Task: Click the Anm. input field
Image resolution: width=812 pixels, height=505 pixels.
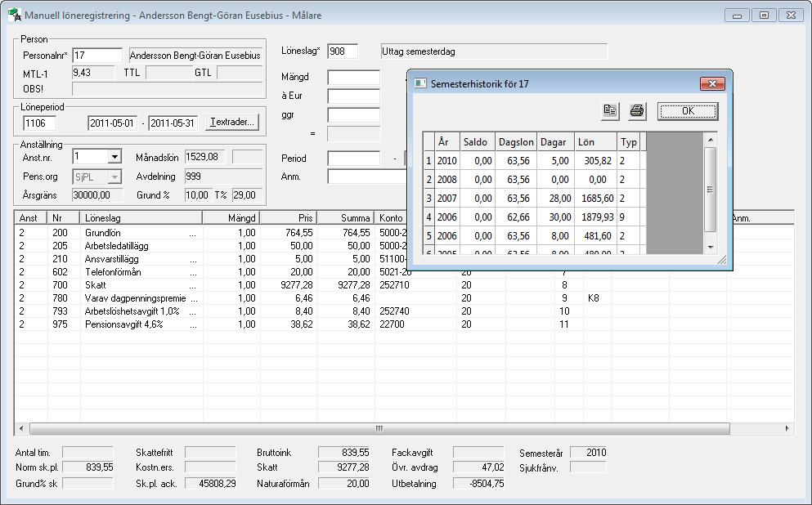Action: click(367, 177)
